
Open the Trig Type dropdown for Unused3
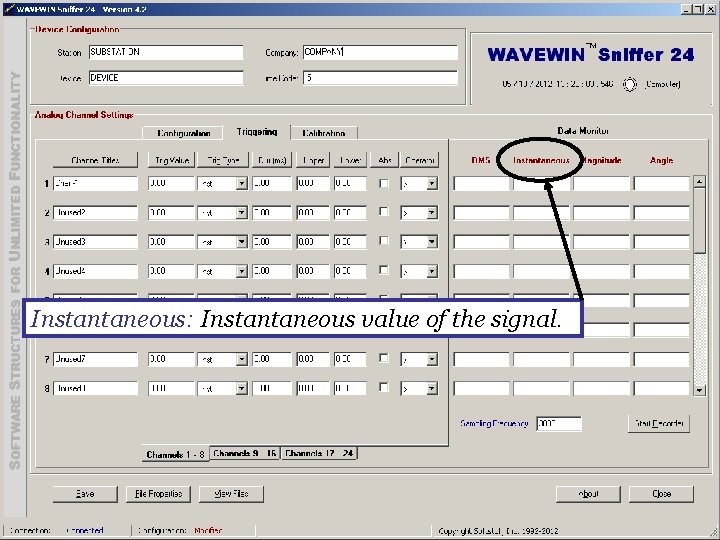(x=242, y=242)
